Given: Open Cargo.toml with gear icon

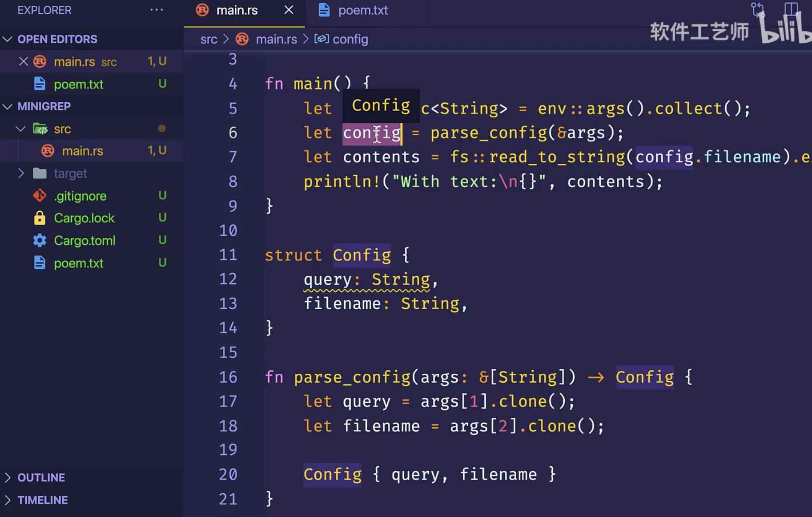Looking at the screenshot, I should (84, 241).
